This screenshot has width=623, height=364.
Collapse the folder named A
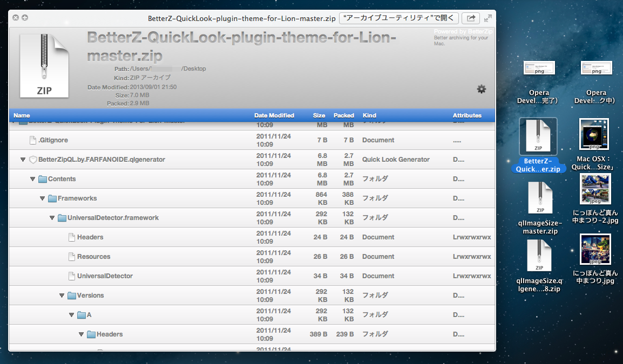(71, 314)
